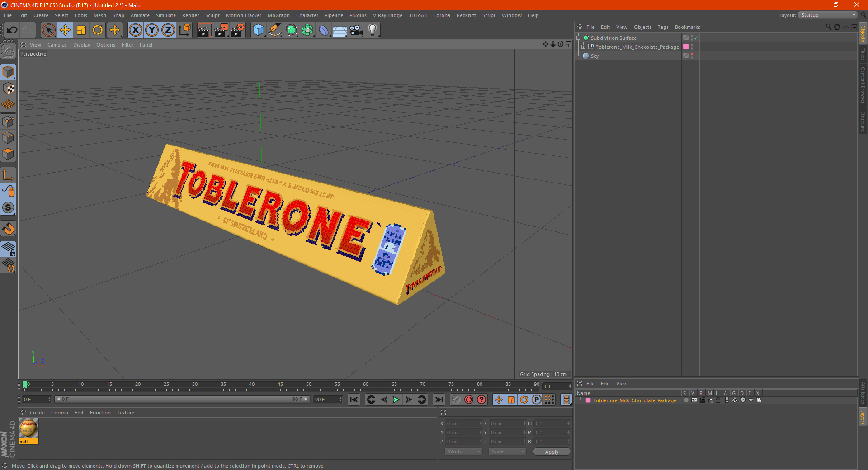The image size is (868, 470).
Task: Toggle Subdivision Surface enabled checkmark
Action: [696, 38]
